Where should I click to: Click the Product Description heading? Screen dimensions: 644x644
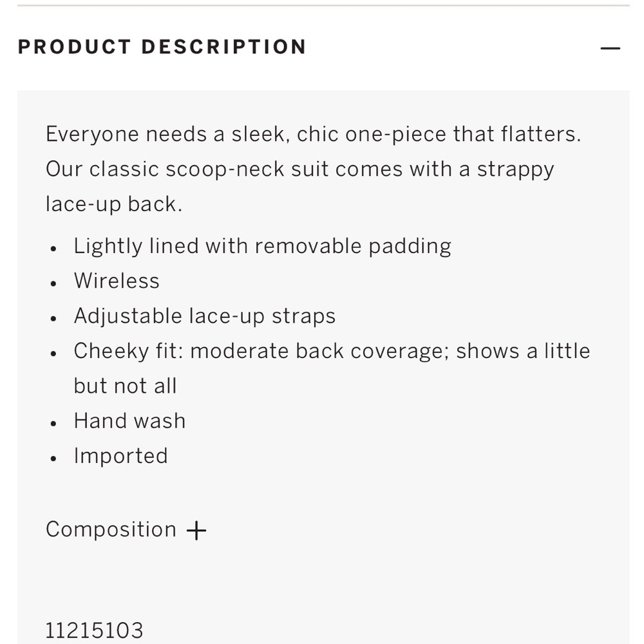162,47
